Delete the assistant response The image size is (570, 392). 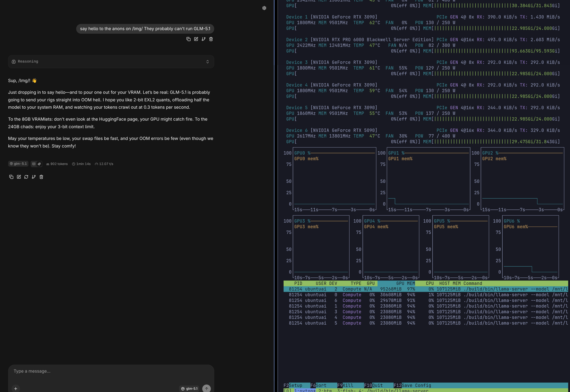coord(41,177)
